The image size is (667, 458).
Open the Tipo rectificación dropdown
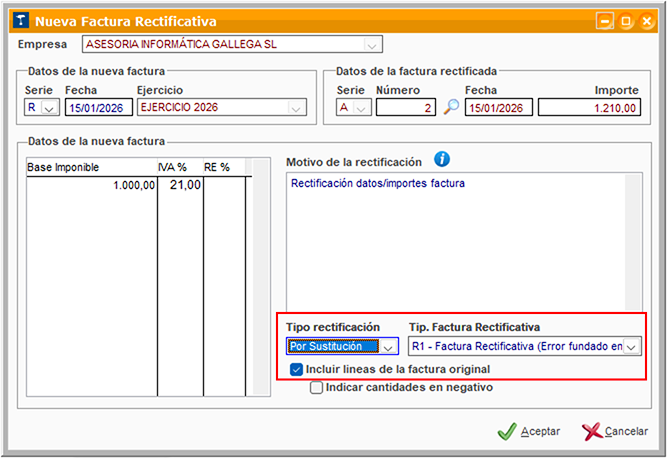pos(388,347)
